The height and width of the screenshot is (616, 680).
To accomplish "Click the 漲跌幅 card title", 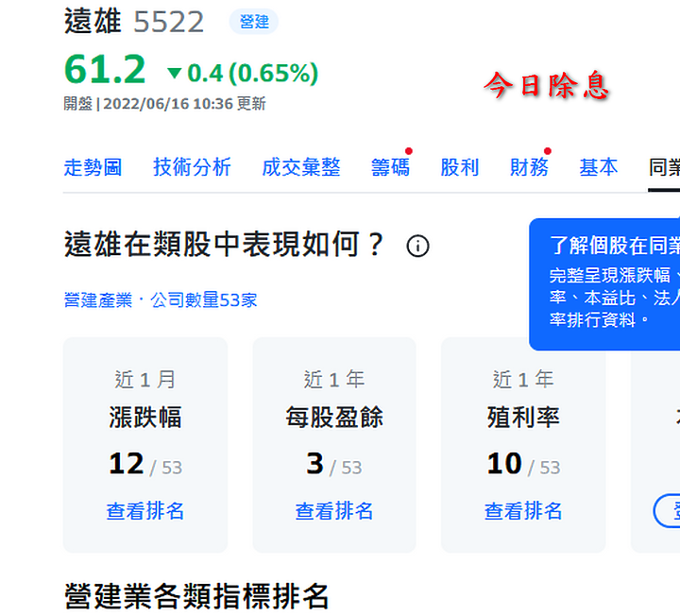I will [x=145, y=418].
